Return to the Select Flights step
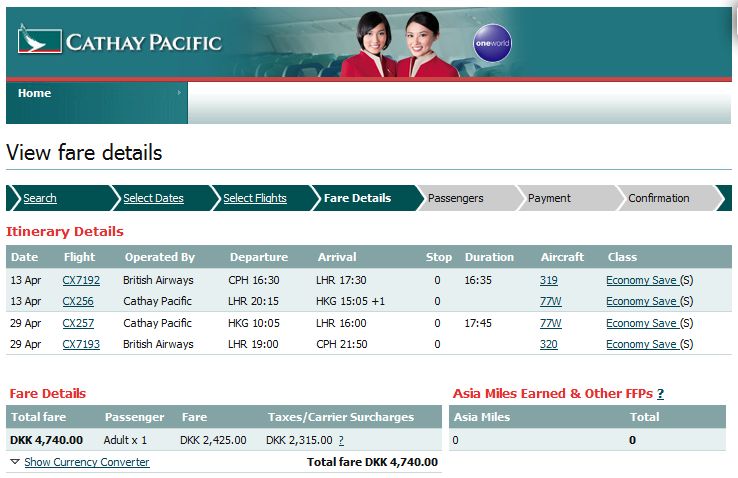Image resolution: width=738 pixels, height=478 pixels. pyautogui.click(x=254, y=198)
